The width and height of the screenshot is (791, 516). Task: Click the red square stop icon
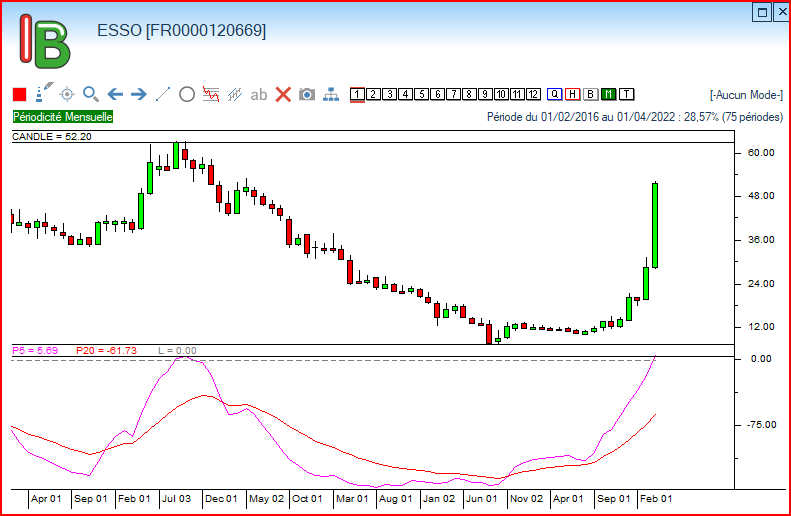click(19, 94)
